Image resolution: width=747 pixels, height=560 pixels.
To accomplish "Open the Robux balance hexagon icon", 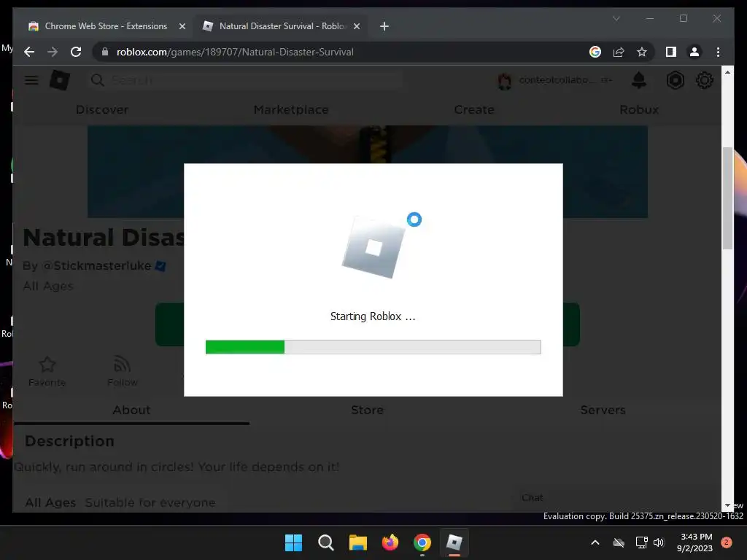I will click(675, 80).
